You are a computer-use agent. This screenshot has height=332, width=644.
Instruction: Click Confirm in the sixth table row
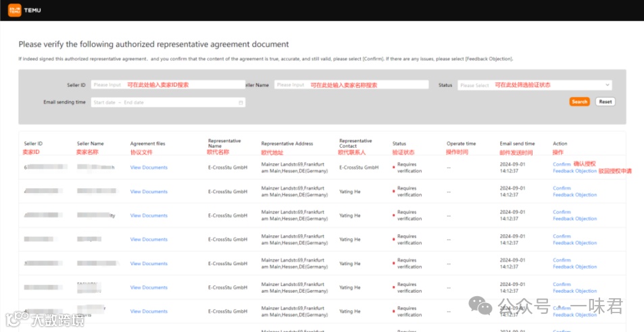[x=562, y=284]
